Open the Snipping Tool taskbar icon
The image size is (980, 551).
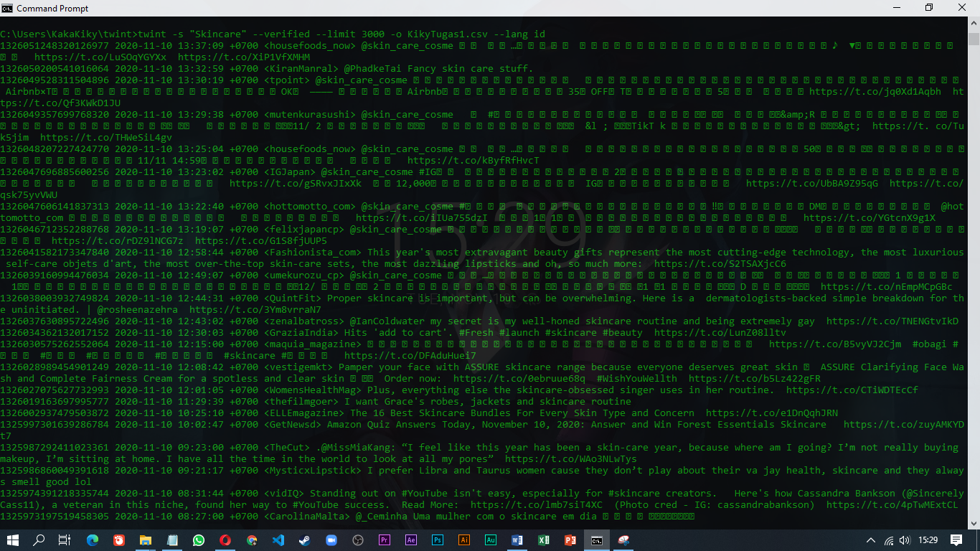point(623,540)
